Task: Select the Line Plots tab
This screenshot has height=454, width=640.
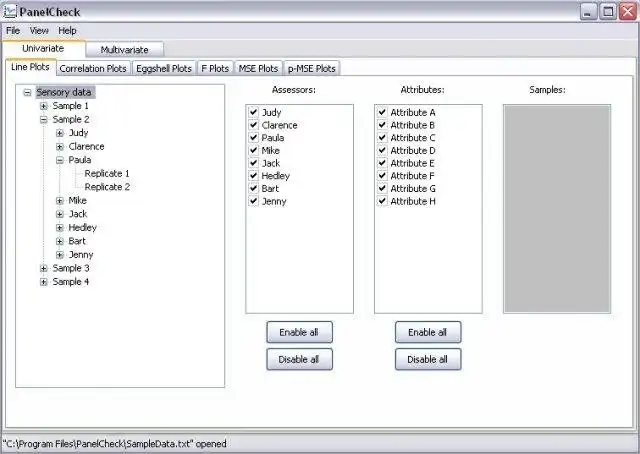Action: (x=31, y=67)
